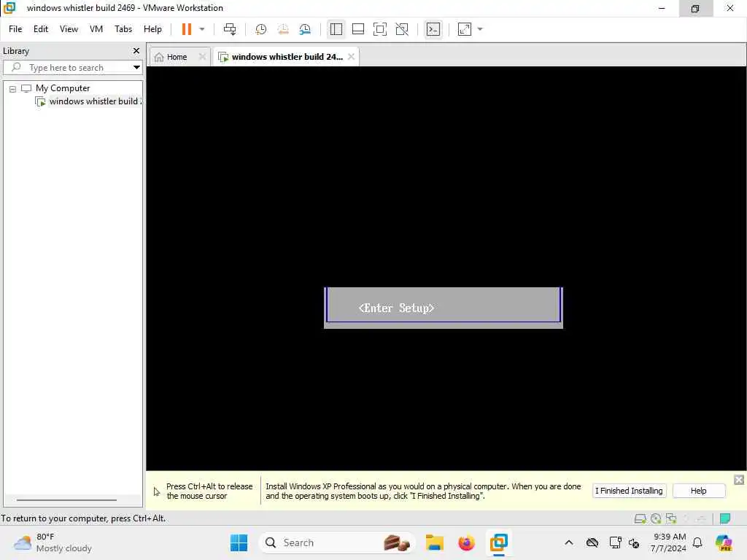Toggle Unity mode icon
Viewport: 747px width, 560px height.
coord(402,29)
